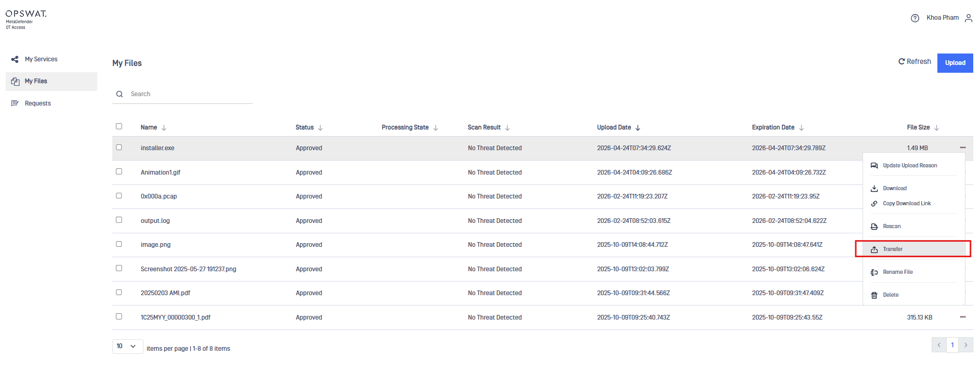Image resolution: width=980 pixels, height=384 pixels.
Task: Click the Requests sidebar icon
Action: (x=15, y=103)
